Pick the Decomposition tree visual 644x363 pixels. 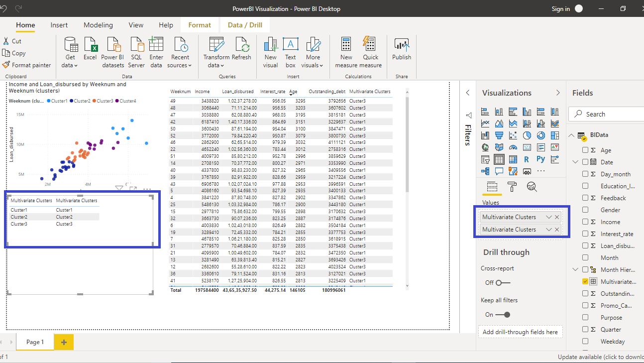[485, 171]
